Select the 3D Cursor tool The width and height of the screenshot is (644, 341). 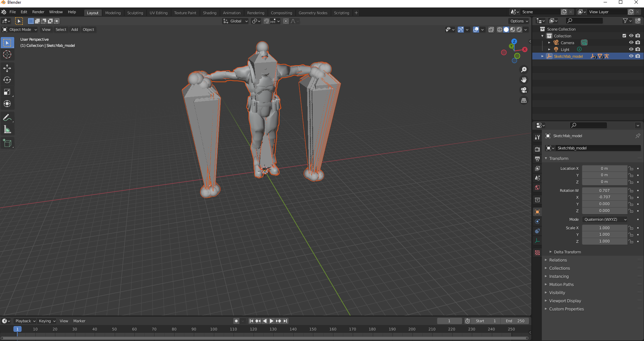click(7, 55)
